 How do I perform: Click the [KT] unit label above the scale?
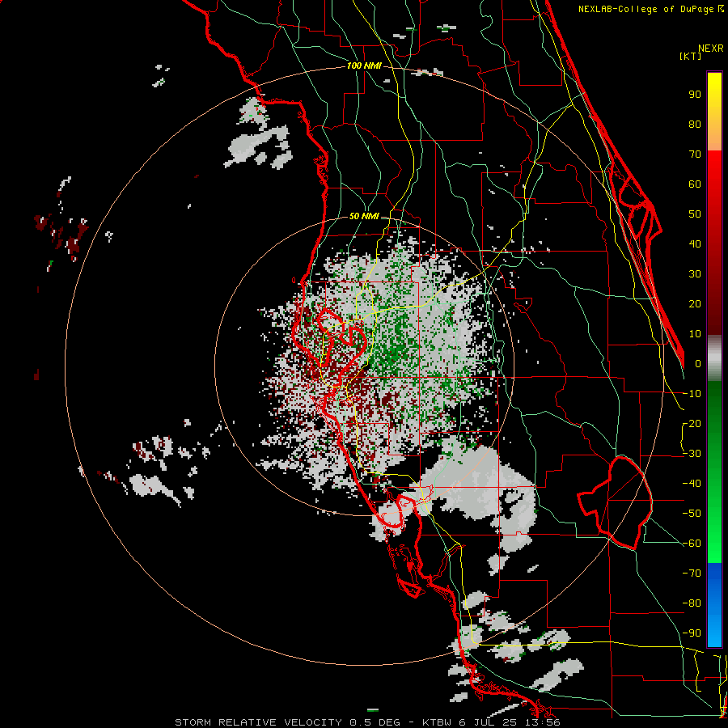pyautogui.click(x=691, y=56)
